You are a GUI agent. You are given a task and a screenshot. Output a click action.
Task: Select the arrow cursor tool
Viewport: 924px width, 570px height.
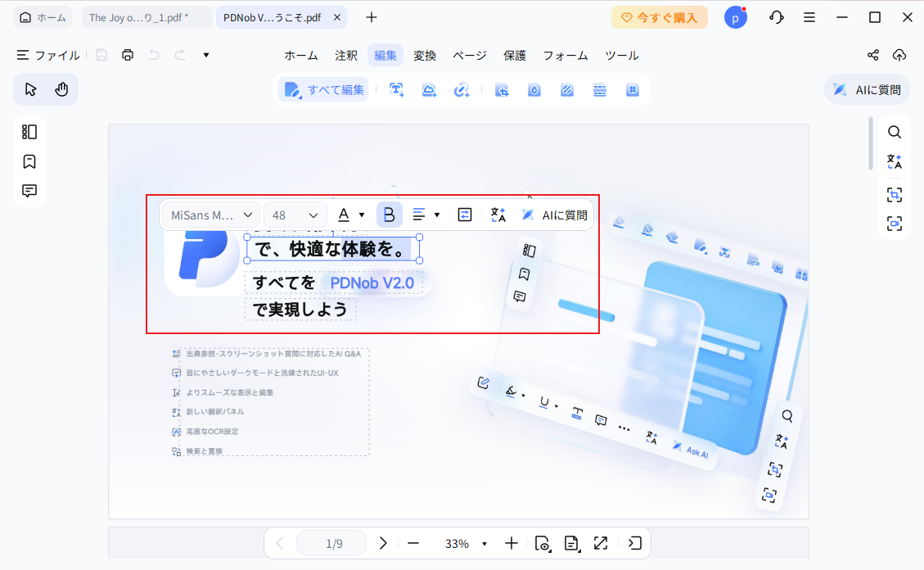click(x=30, y=88)
